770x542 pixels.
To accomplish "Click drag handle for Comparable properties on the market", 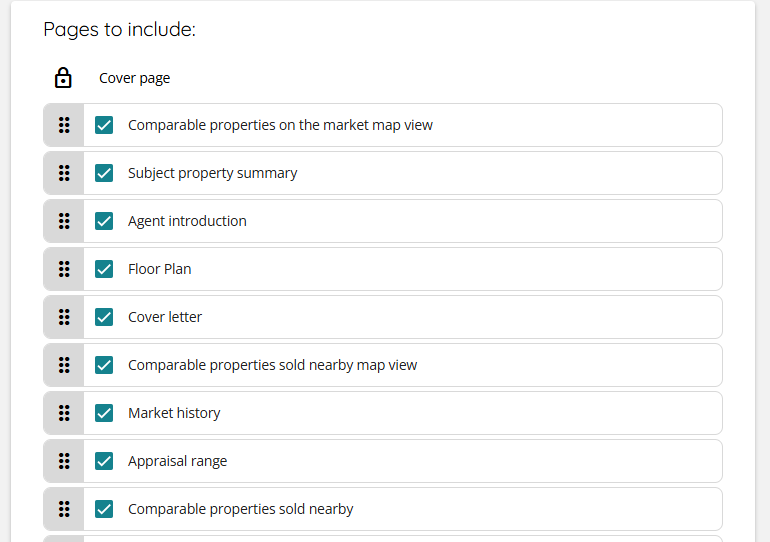I will click(64, 125).
